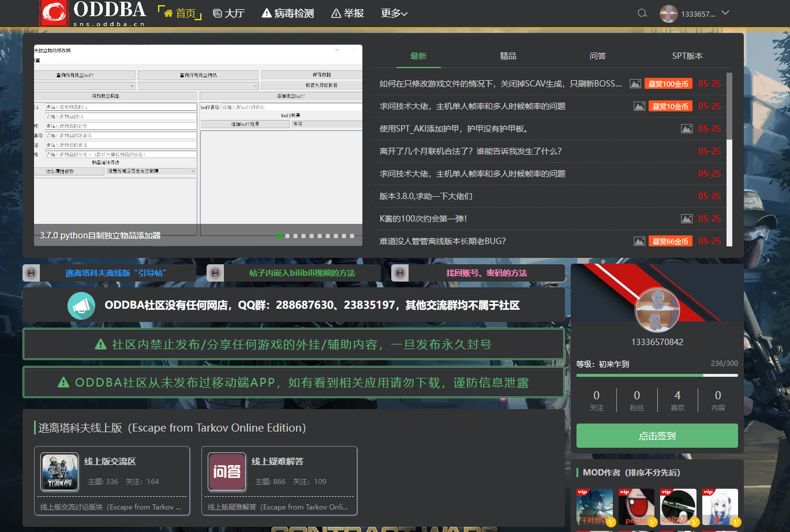Open fourth MOD author white-haired avatar

point(720,507)
